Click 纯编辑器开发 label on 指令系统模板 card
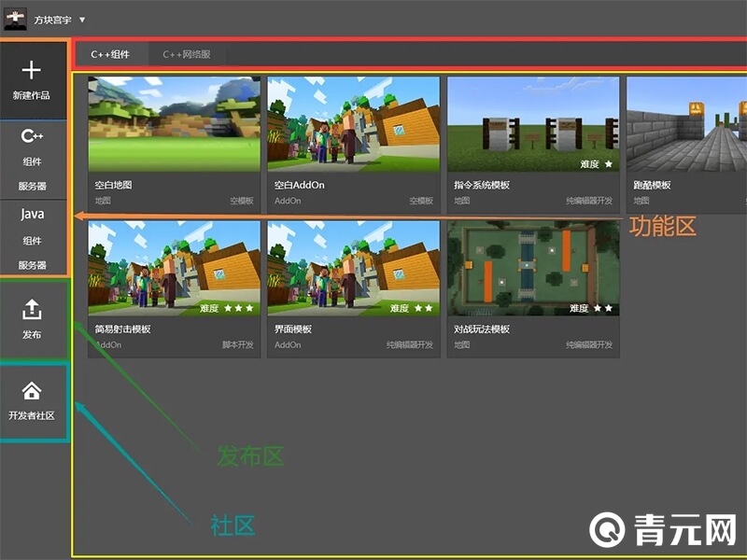 pyautogui.click(x=589, y=201)
